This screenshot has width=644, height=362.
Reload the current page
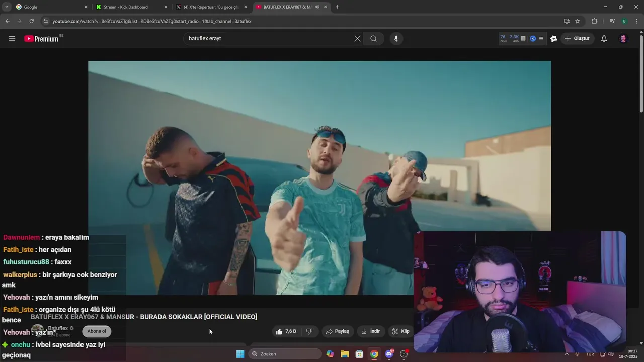click(x=31, y=21)
